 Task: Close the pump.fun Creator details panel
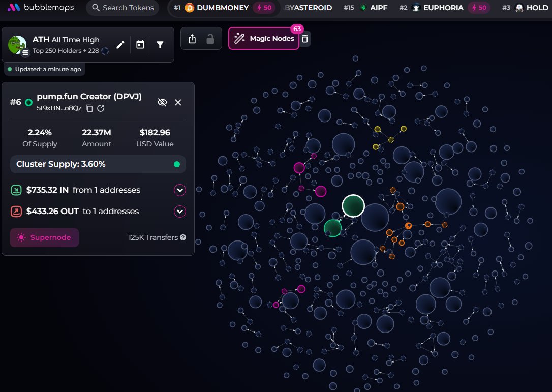click(x=178, y=102)
